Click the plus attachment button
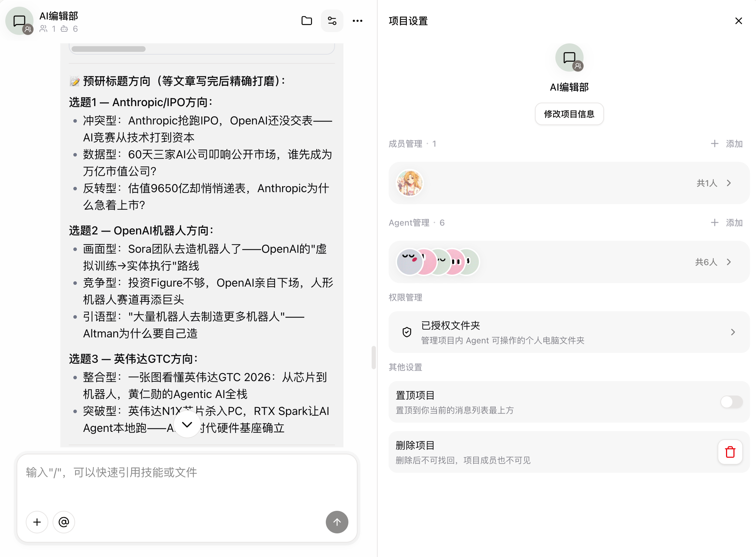Image resolution: width=756 pixels, height=557 pixels. point(37,522)
